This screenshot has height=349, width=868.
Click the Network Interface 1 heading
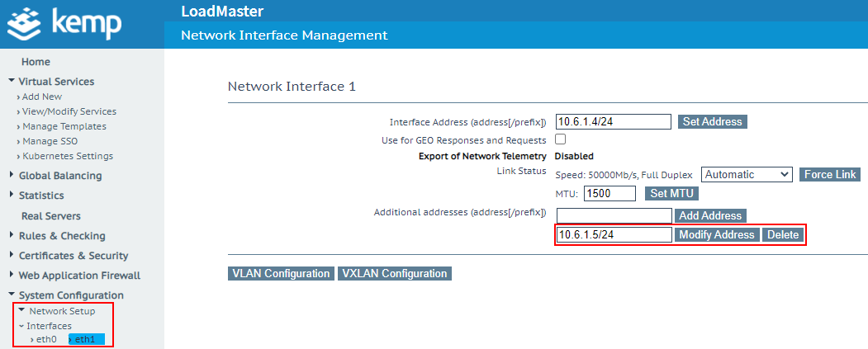click(x=292, y=87)
